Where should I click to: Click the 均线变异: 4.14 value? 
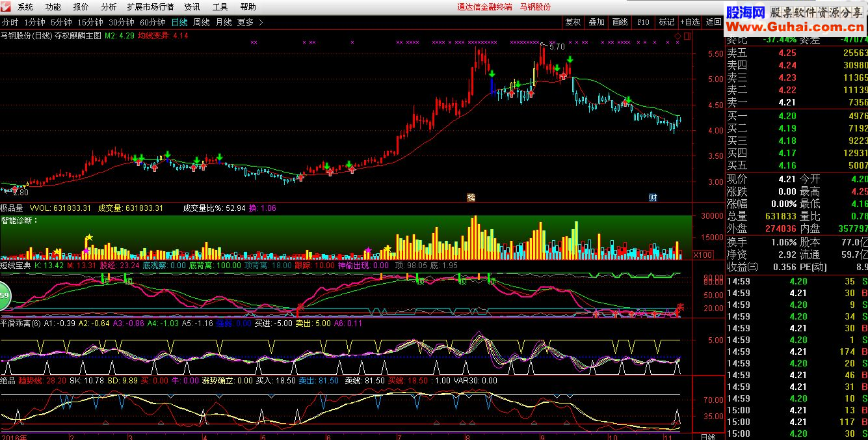coord(163,36)
